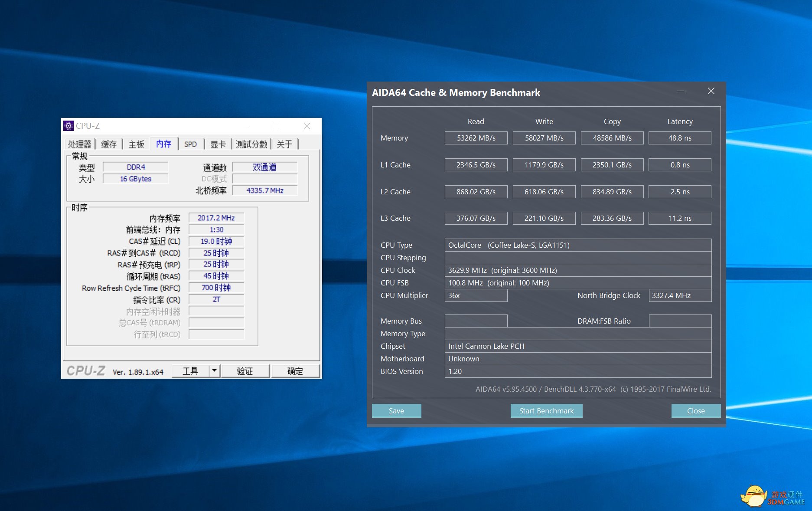The width and height of the screenshot is (812, 511).
Task: Switch to the SPD tab in CPU-Z
Action: point(191,144)
